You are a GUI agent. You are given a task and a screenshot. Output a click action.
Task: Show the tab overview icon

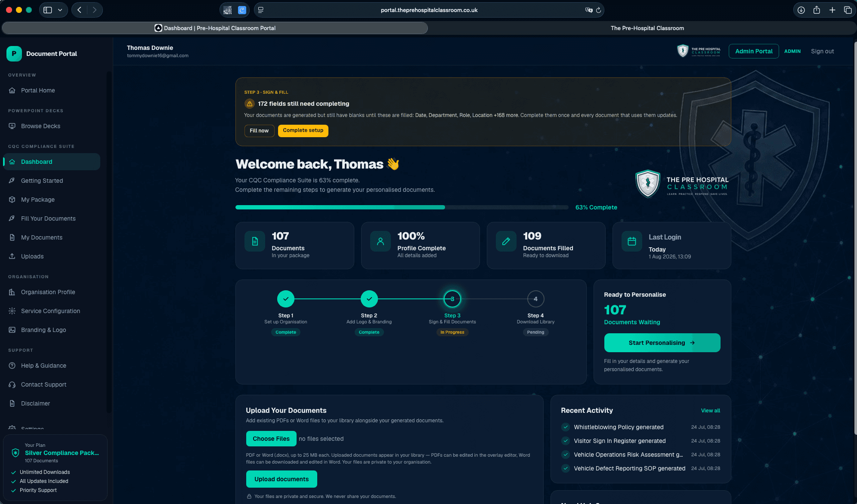848,10
